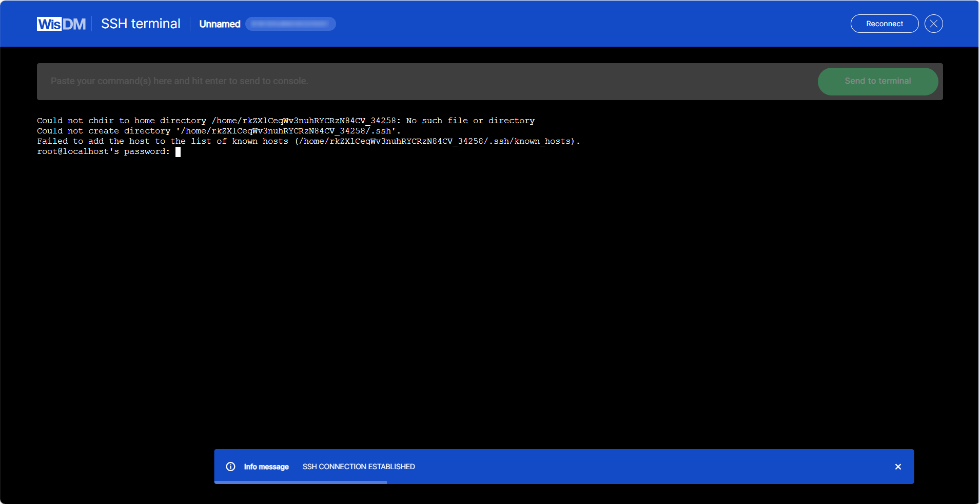Select the Could not chdir error line

tap(285, 120)
